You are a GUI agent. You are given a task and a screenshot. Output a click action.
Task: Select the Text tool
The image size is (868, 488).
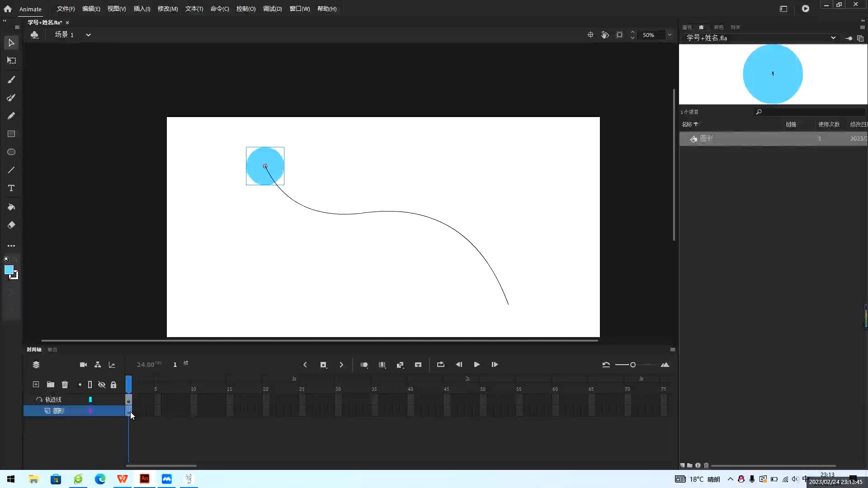pyautogui.click(x=11, y=188)
